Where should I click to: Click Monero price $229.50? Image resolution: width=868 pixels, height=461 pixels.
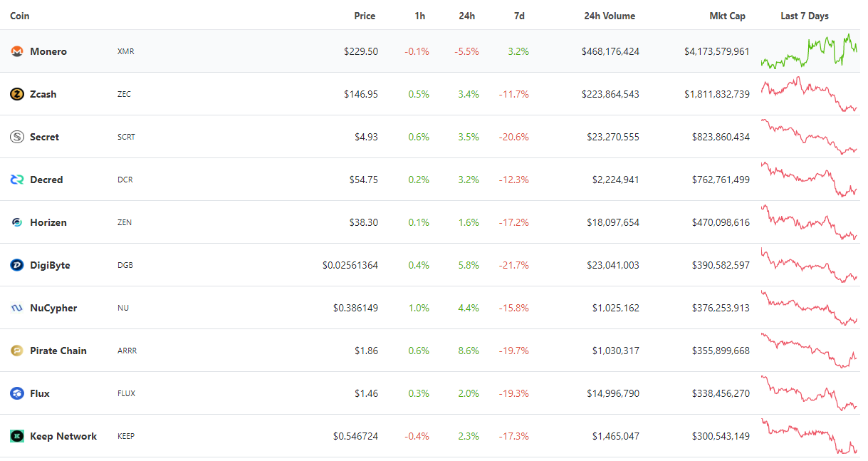tap(361, 51)
